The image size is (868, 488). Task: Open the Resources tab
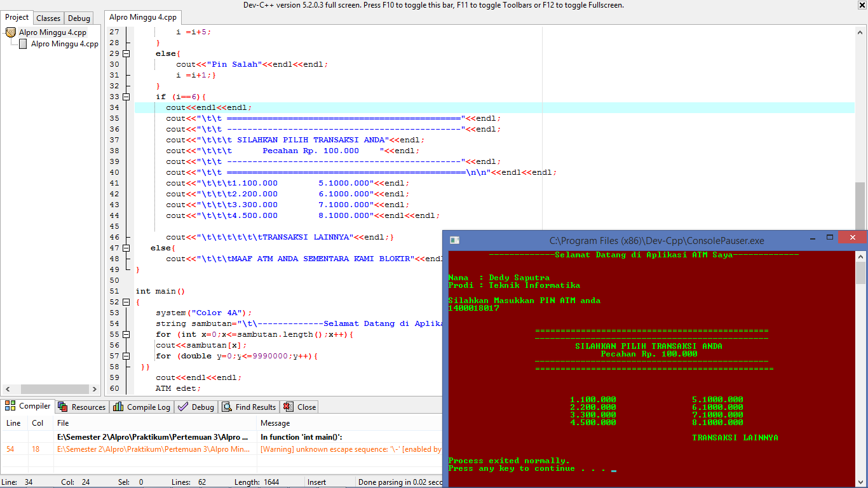[82, 407]
